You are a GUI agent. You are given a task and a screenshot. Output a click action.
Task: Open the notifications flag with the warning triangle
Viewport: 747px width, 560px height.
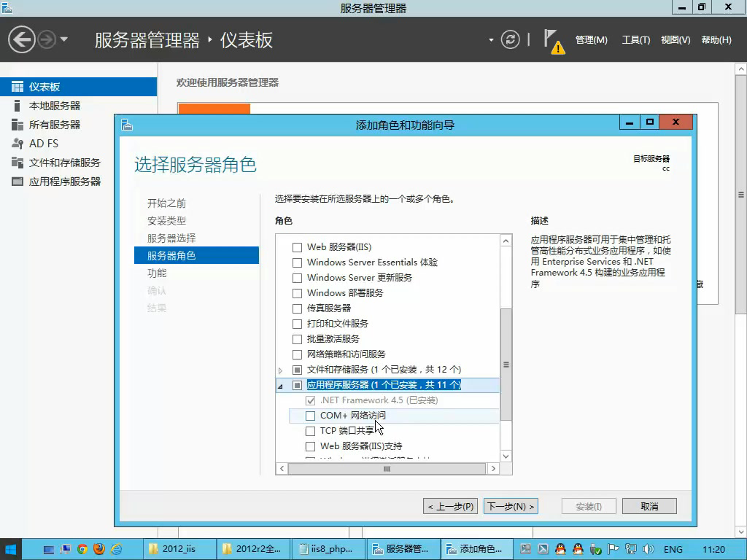coord(554,41)
